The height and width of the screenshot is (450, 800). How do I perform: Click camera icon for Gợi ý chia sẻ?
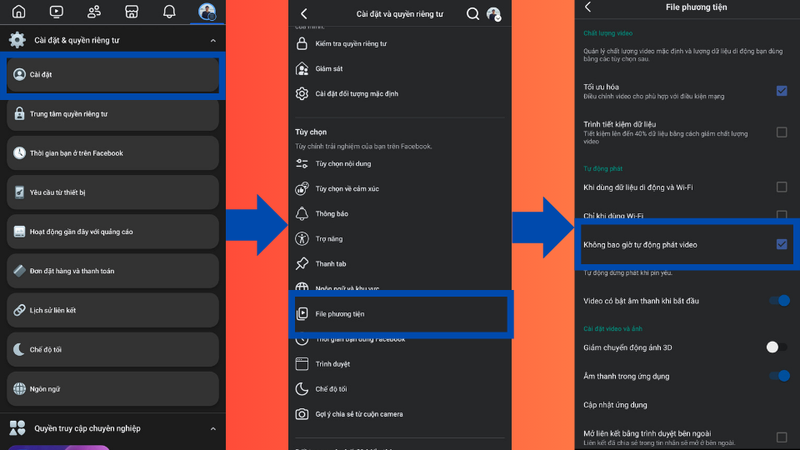click(x=302, y=414)
